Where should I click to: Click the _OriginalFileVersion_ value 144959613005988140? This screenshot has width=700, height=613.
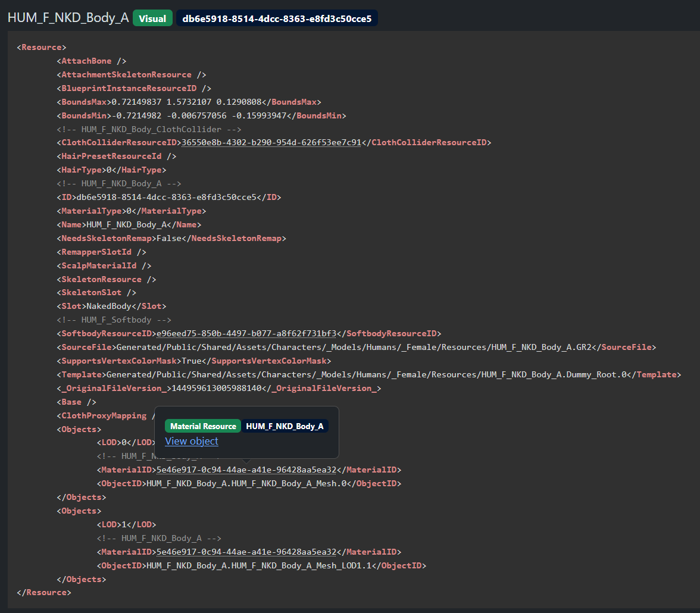pyautogui.click(x=216, y=388)
